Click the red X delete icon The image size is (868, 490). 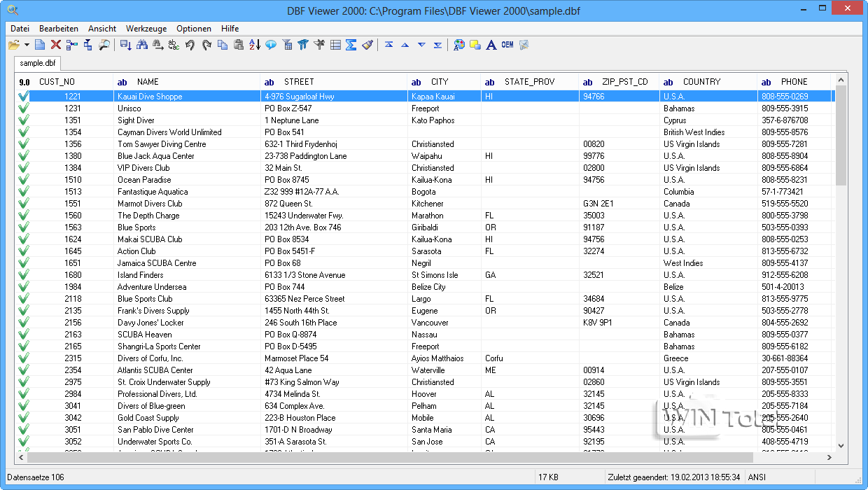point(55,45)
